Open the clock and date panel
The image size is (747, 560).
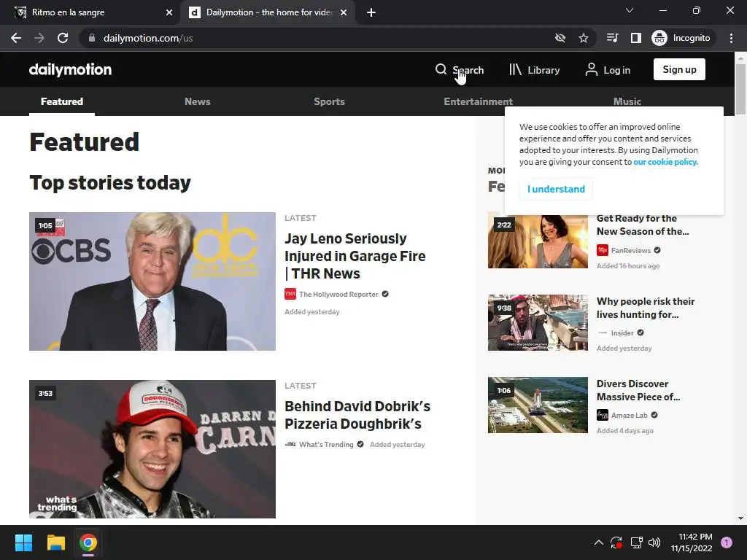[692, 542]
